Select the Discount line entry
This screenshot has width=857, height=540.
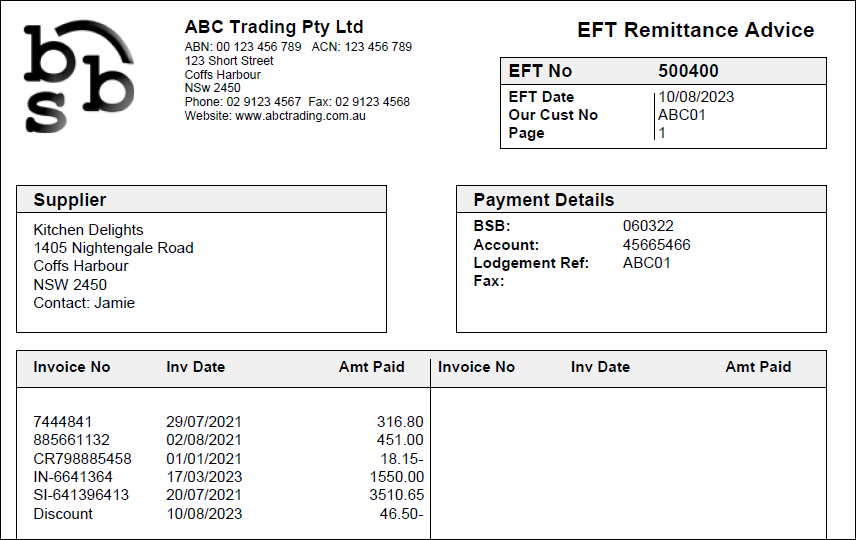click(63, 514)
